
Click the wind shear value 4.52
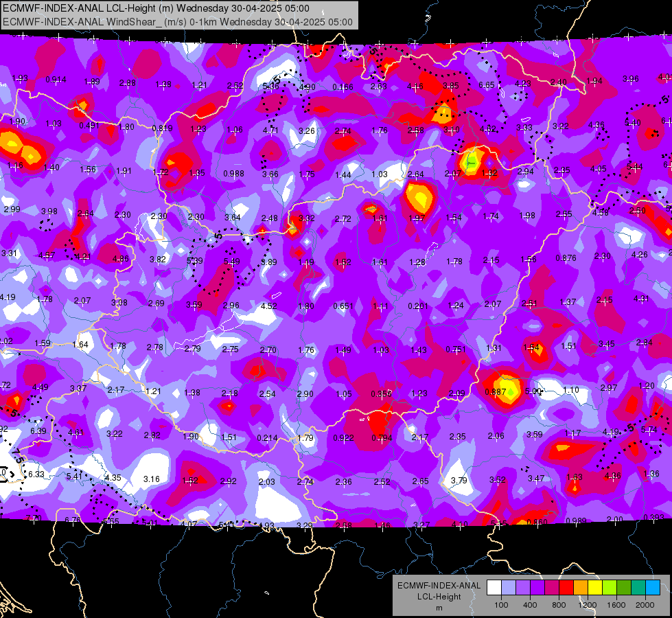click(268, 306)
